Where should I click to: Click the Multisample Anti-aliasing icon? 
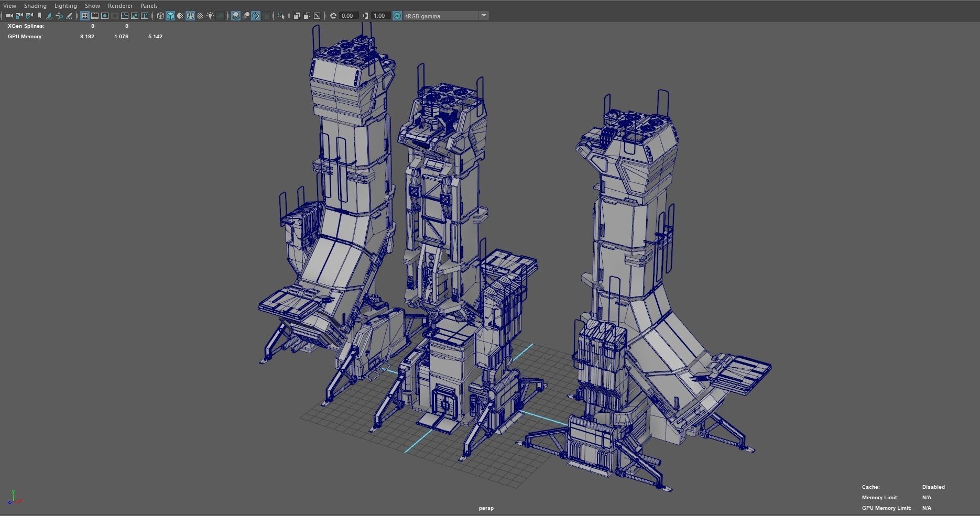click(x=256, y=16)
